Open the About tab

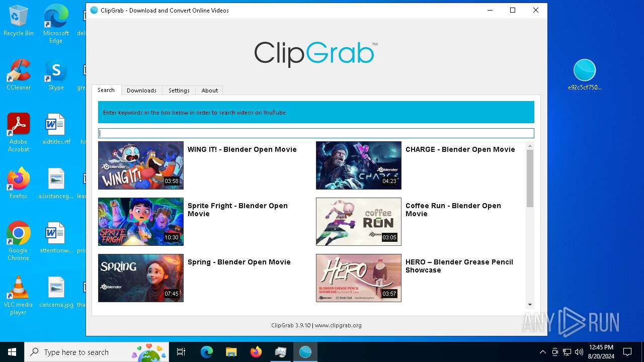pyautogui.click(x=209, y=90)
